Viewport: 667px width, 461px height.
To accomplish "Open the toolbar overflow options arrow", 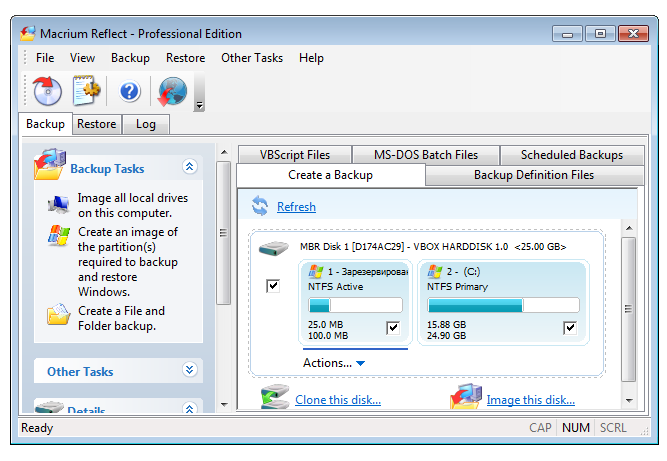I will 199,105.
